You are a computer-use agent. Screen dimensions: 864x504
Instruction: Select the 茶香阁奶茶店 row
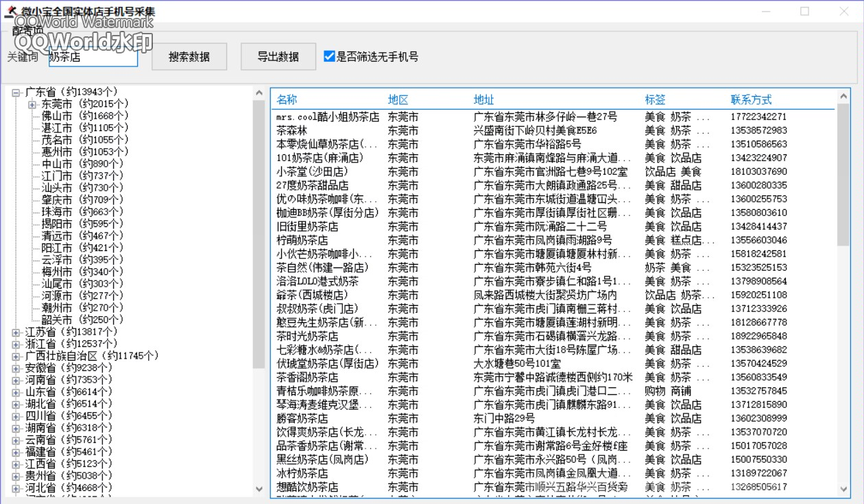(554, 377)
